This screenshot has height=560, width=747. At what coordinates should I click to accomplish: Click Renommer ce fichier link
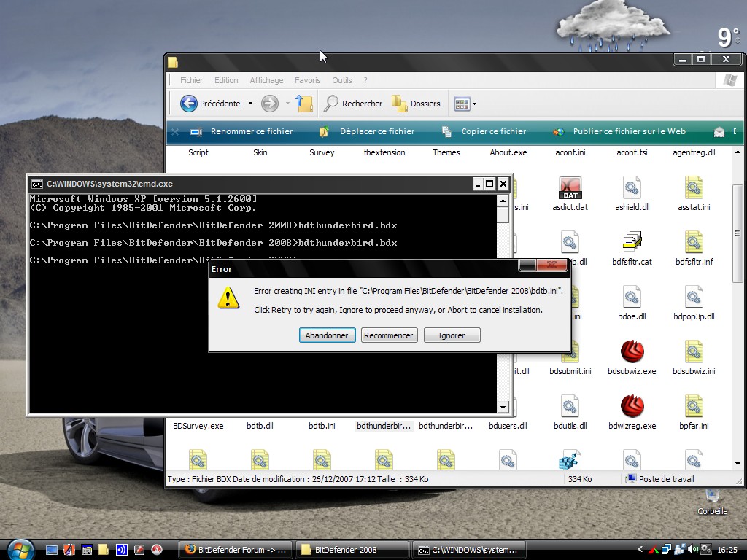[x=252, y=131]
